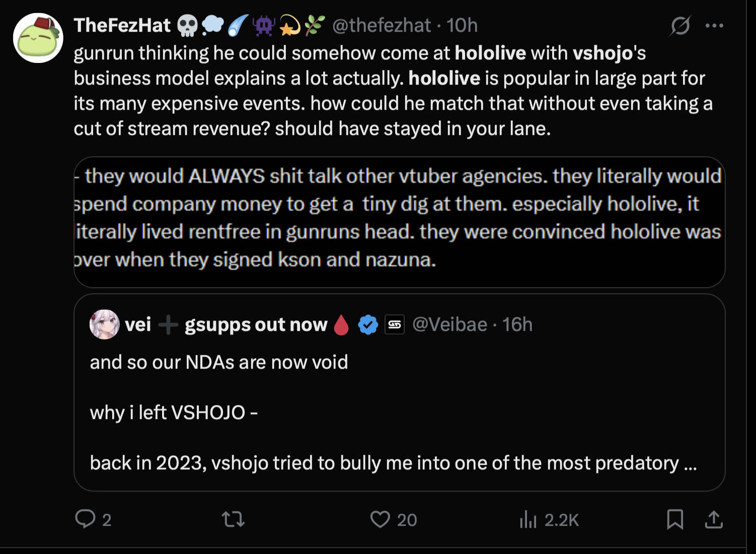Image resolution: width=756 pixels, height=554 pixels.
Task: Open Grok actions for this post
Action: click(679, 25)
